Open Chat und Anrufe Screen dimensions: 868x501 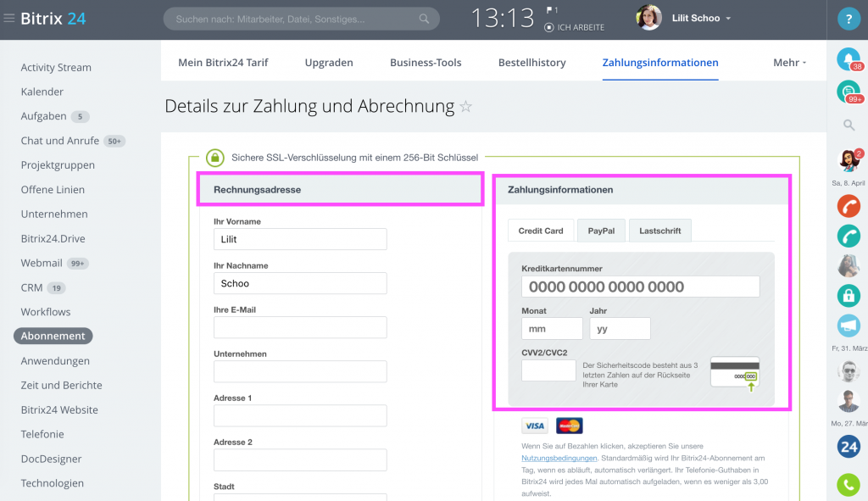click(x=60, y=141)
